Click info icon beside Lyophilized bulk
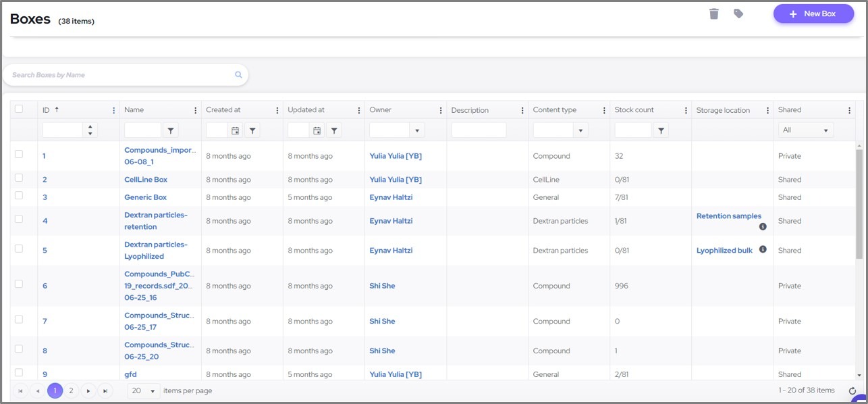Image resolution: width=868 pixels, height=404 pixels. [763, 249]
